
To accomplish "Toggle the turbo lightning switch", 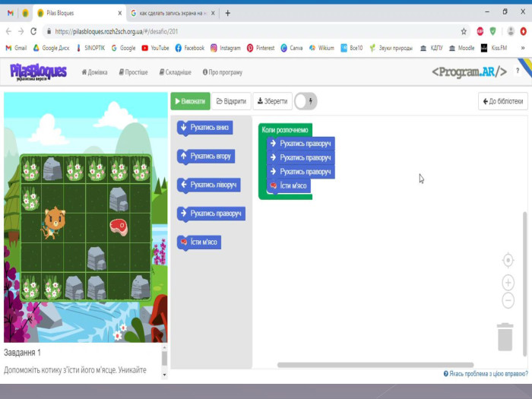I will pos(306,101).
